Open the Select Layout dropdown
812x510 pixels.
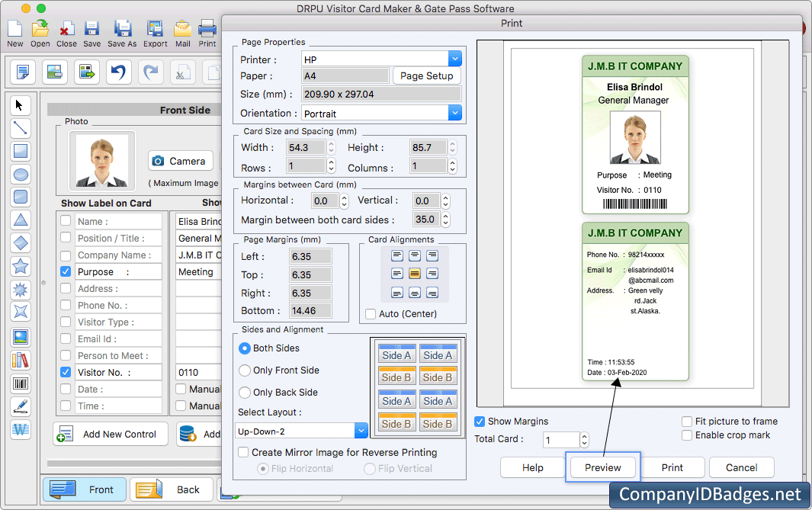click(361, 431)
